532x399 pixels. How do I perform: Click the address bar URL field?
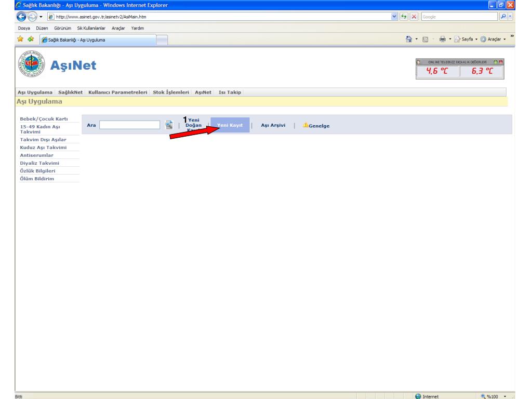[219, 17]
